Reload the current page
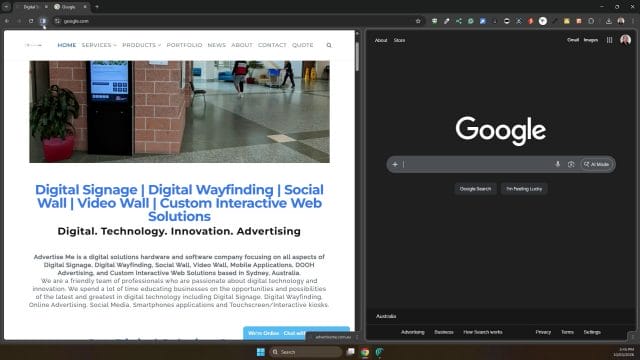The image size is (640, 360). tap(31, 21)
